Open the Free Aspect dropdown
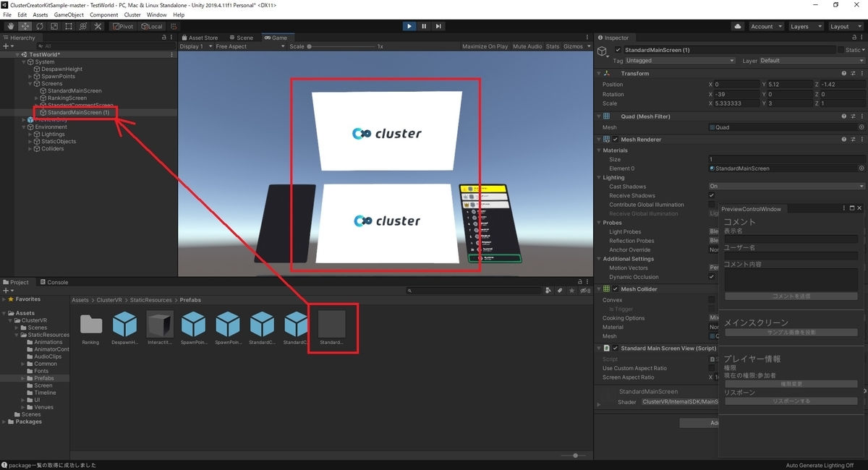Viewport: 868px width, 470px height. tap(250, 46)
